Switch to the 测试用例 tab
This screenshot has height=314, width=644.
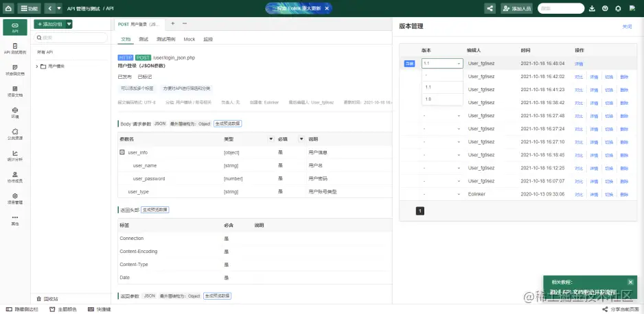[165, 39]
